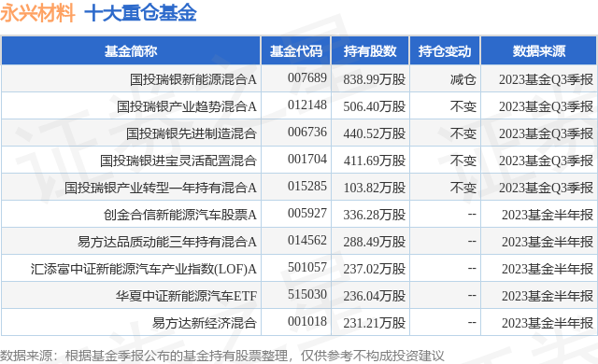The width and height of the screenshot is (598, 364).
Task: Click fund name 国投瑞银先进制造混合
Action: pos(191,133)
